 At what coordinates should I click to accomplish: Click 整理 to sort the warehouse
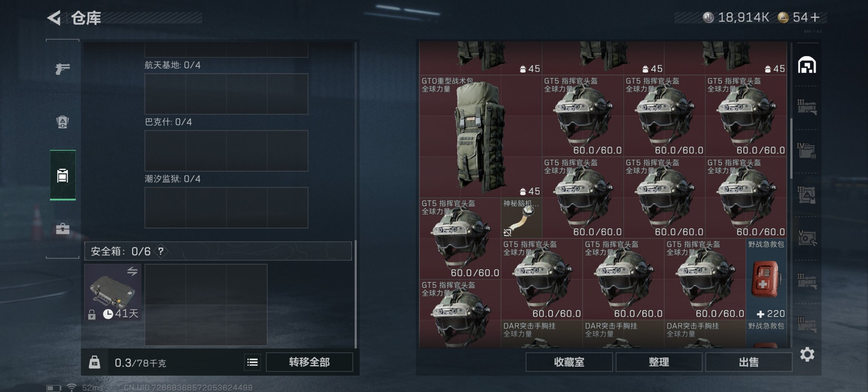659,362
